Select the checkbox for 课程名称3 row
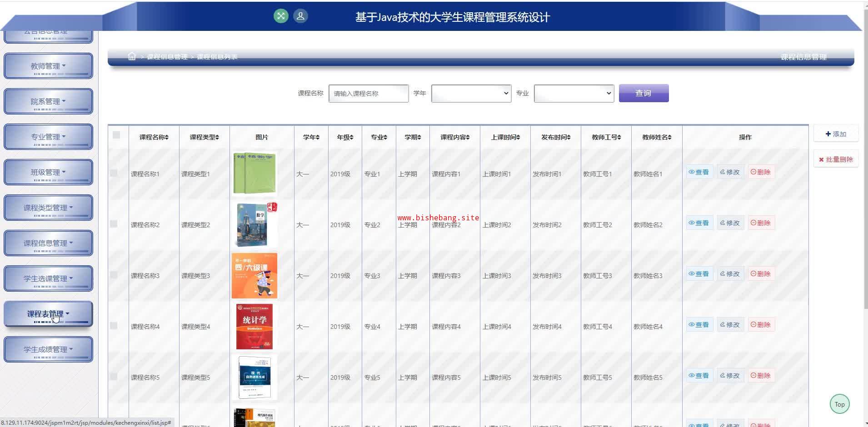The image size is (868, 427). (x=114, y=275)
